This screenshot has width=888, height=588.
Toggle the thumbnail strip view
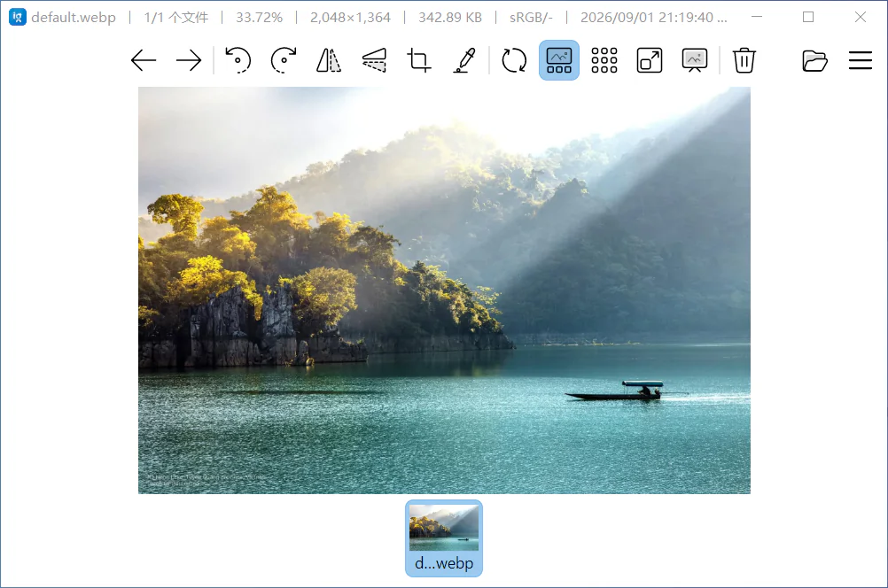click(559, 60)
